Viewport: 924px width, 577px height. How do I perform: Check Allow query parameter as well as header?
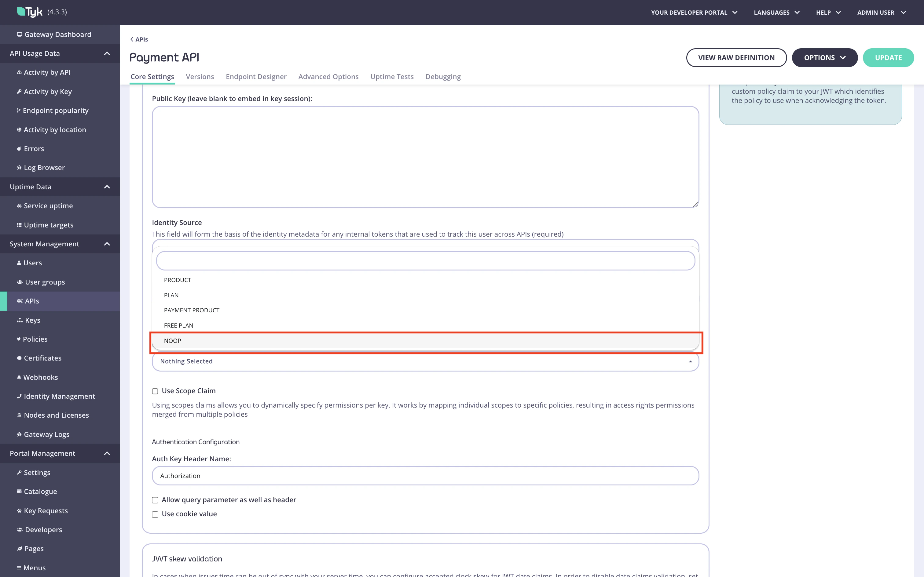(155, 500)
